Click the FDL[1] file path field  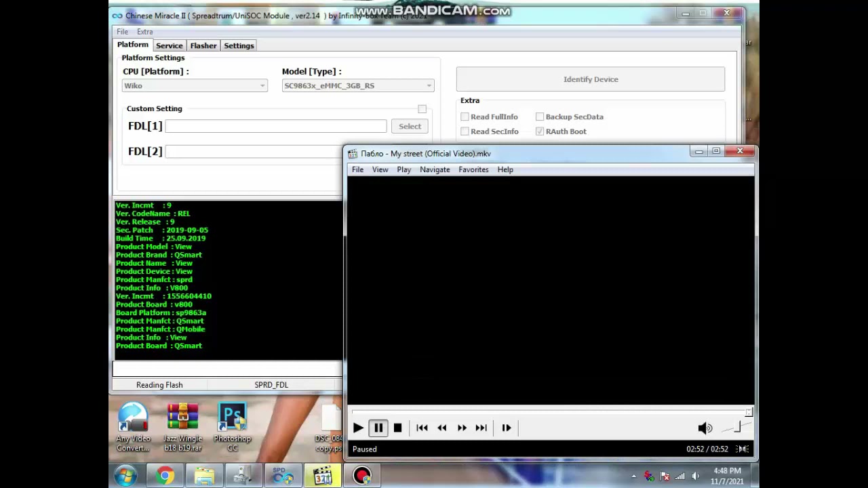275,126
